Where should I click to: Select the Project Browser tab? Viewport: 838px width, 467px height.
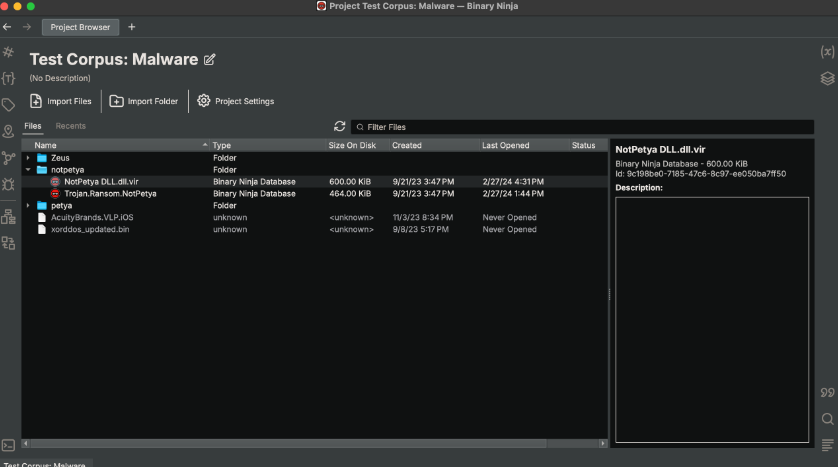click(81, 27)
